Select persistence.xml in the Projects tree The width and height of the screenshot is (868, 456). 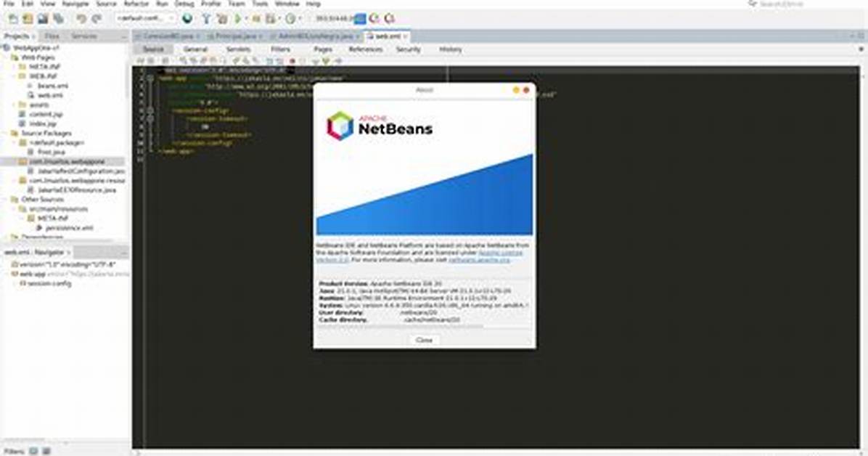click(69, 228)
